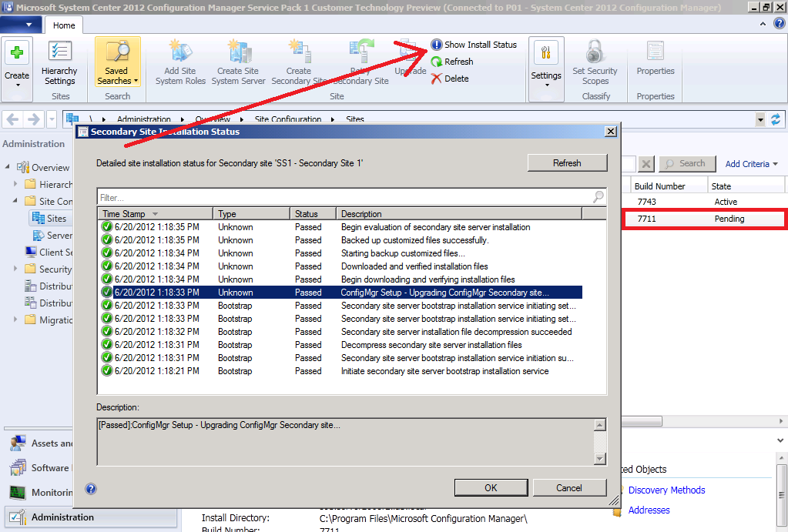The image size is (788, 532).
Task: Click Show Install Status in the ribbon
Action: click(474, 45)
